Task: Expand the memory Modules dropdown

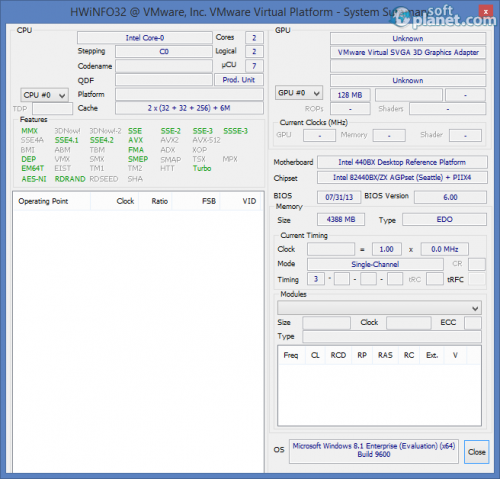Action: pyautogui.click(x=379, y=308)
